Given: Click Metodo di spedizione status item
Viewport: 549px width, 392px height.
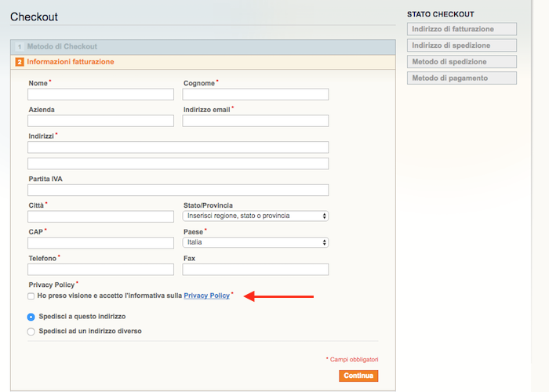Looking at the screenshot, I should tap(462, 62).
